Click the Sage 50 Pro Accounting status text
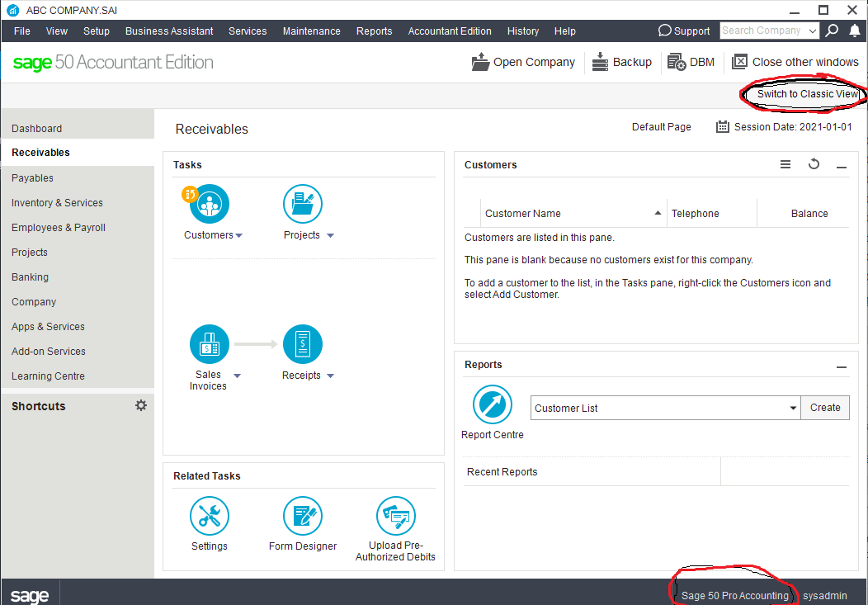 click(734, 596)
